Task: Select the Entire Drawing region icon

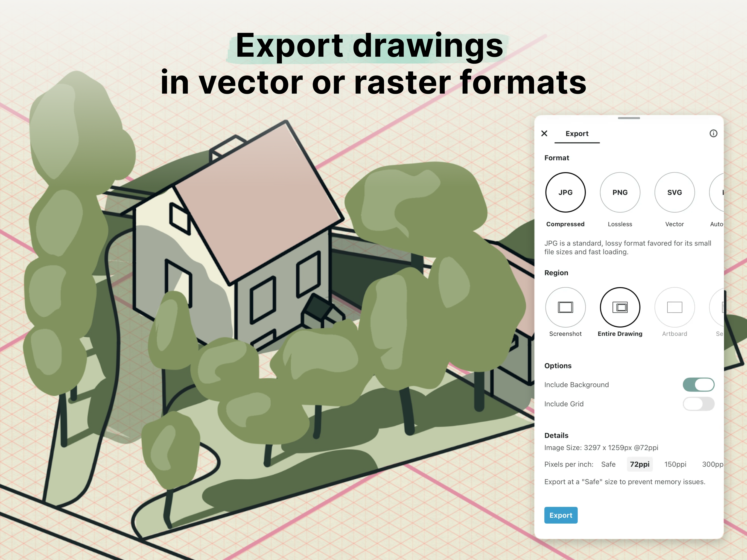Action: 620,307
